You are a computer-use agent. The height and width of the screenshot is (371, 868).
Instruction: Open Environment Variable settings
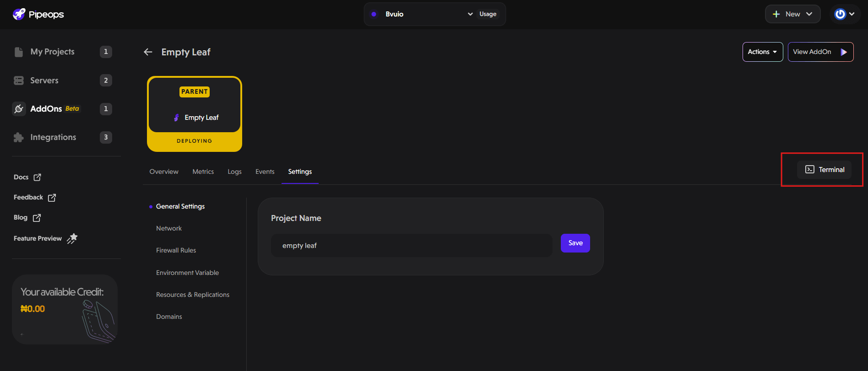187,272
